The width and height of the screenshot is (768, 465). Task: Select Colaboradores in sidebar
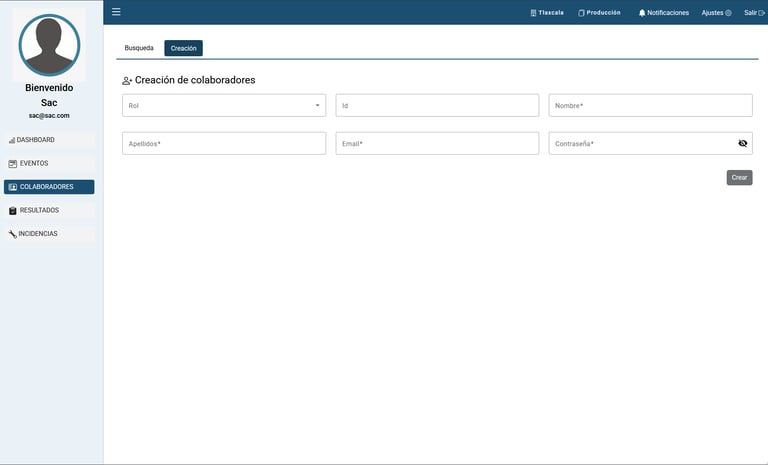click(49, 187)
